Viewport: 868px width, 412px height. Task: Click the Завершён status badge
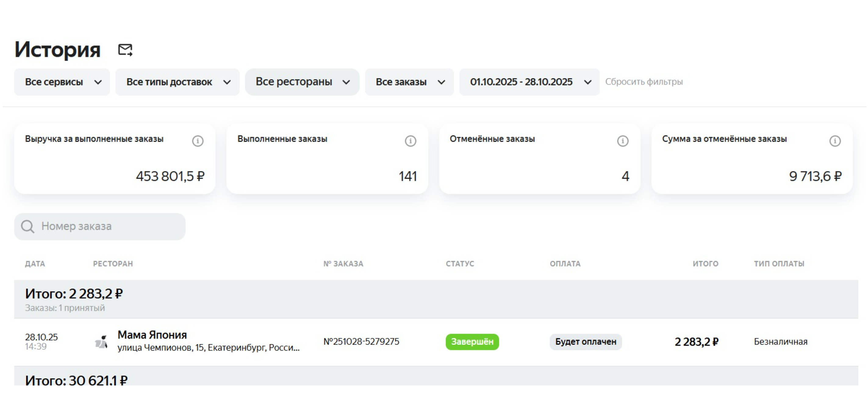(472, 342)
